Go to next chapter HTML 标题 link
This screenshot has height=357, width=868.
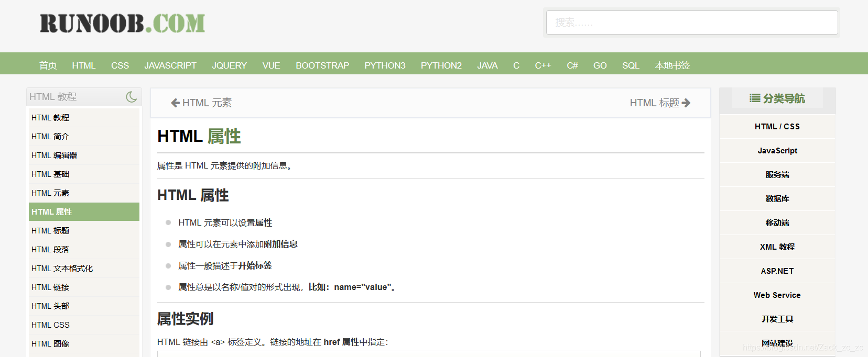[x=660, y=103]
